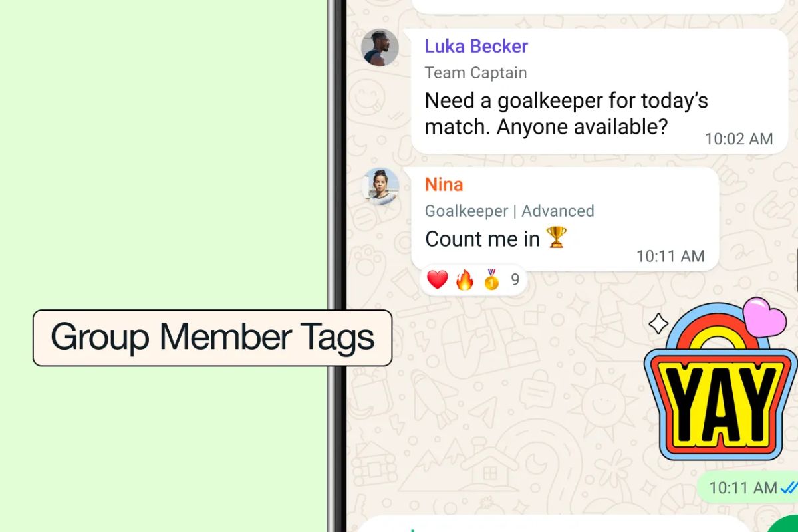Tap the Luka Becker sender name

click(x=476, y=47)
